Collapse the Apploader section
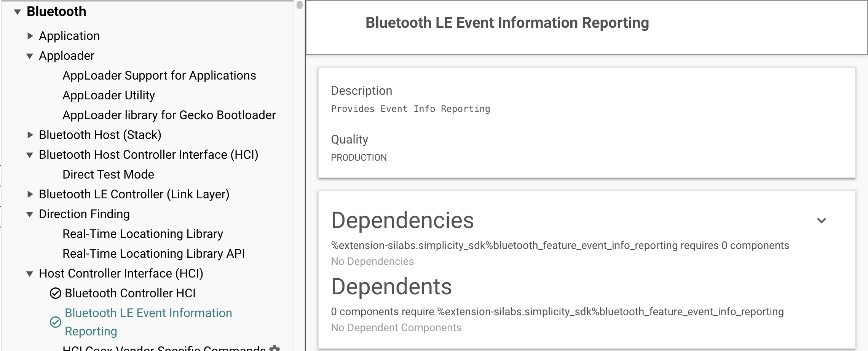 (30, 56)
